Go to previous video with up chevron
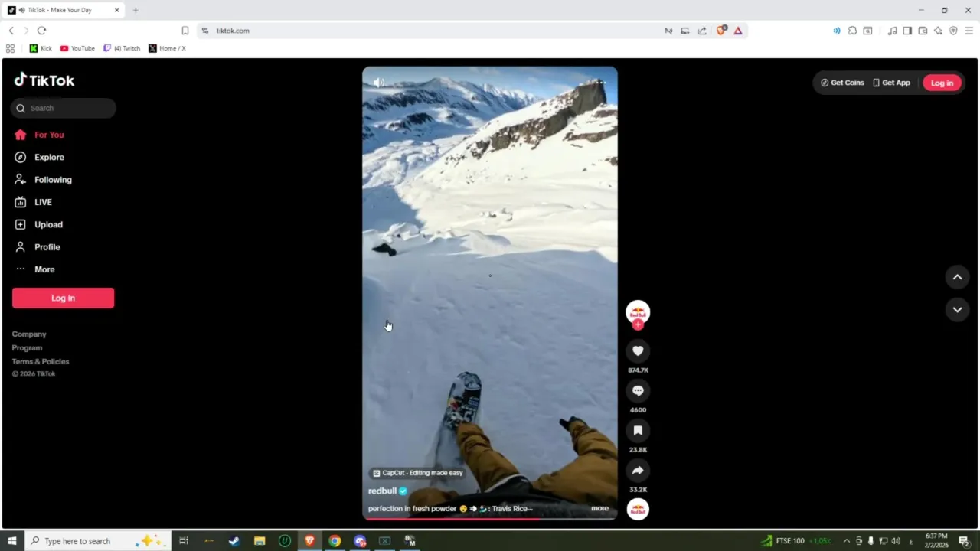 pos(957,277)
